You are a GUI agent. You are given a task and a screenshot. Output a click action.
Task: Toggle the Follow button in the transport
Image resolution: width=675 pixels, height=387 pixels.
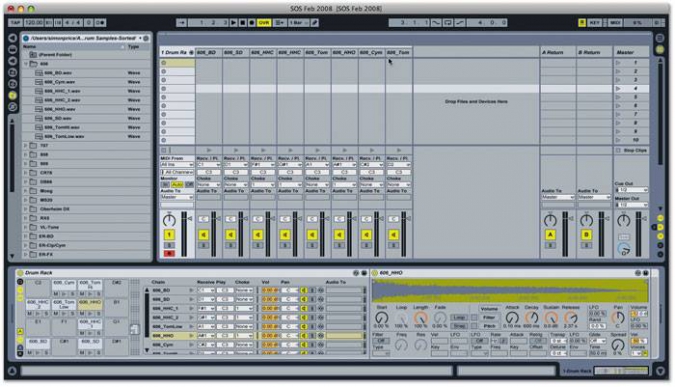coord(181,22)
